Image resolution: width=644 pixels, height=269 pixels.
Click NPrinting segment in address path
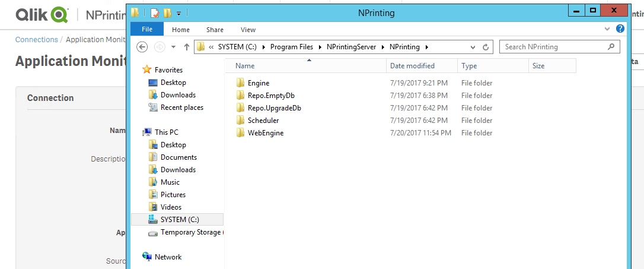point(404,47)
